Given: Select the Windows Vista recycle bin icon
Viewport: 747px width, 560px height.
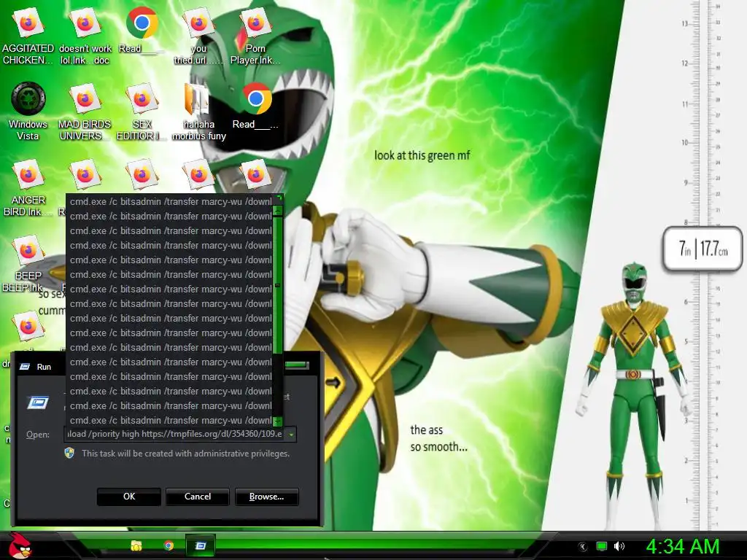Looking at the screenshot, I should pyautogui.click(x=28, y=112).
